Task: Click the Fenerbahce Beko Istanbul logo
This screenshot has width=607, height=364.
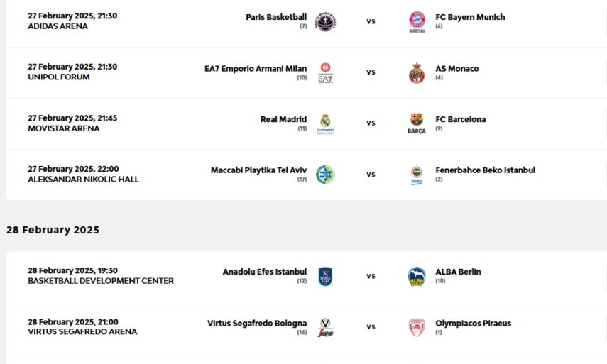Action: (417, 175)
